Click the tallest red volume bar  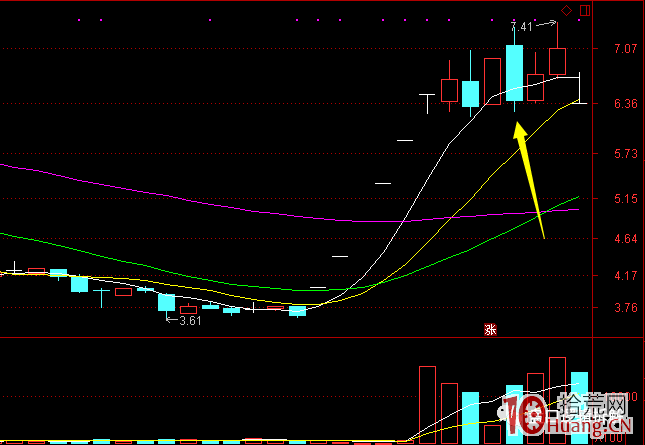[x=557, y=400]
